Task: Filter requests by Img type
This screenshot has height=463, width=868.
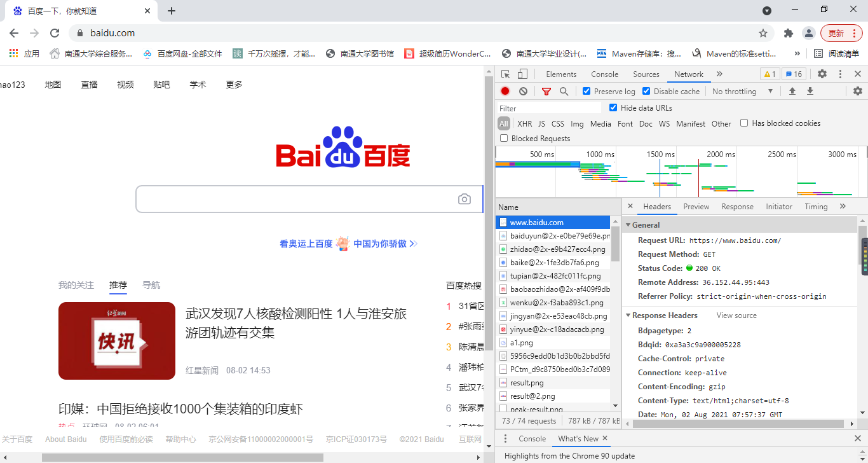Action: coord(577,124)
